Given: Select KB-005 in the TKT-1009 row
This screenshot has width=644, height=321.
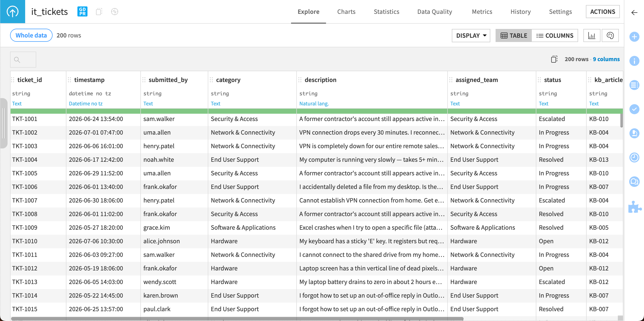Looking at the screenshot, I should click(605, 228).
